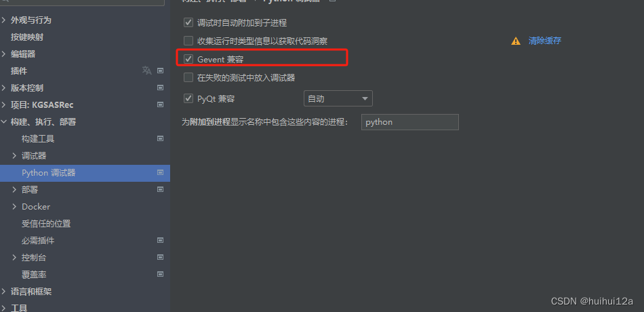The height and width of the screenshot is (312, 644).
Task: Click the project-level icon beside Python 调试器
Action: point(160,173)
